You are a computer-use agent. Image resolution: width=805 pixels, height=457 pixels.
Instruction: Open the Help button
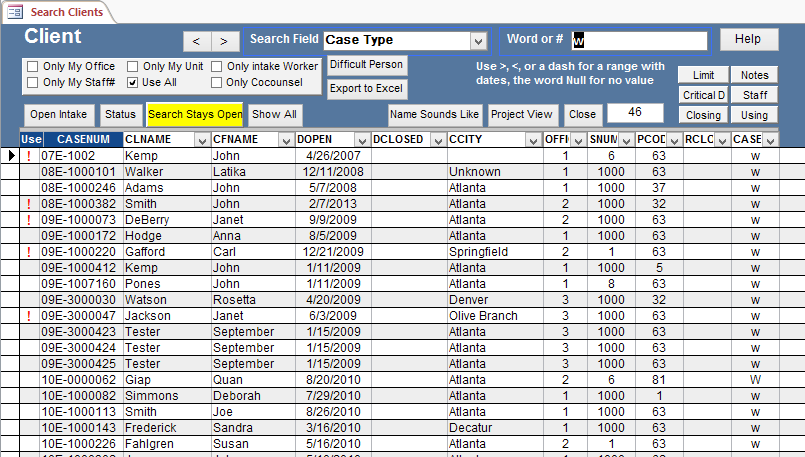[748, 39]
